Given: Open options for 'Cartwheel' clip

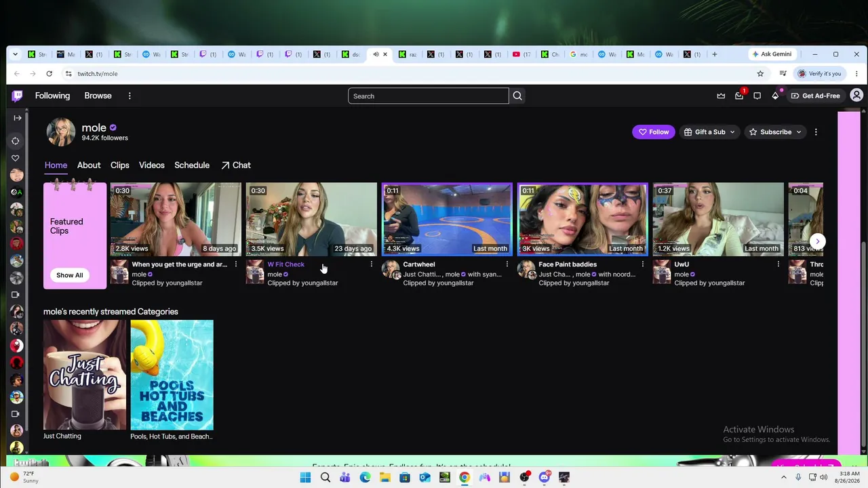Looking at the screenshot, I should [507, 264].
